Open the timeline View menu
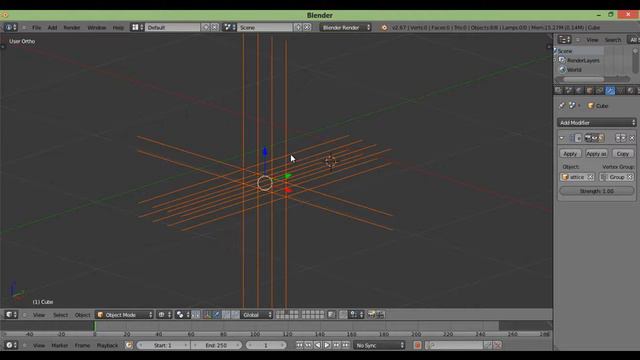This screenshot has width=640, height=360. (x=39, y=345)
